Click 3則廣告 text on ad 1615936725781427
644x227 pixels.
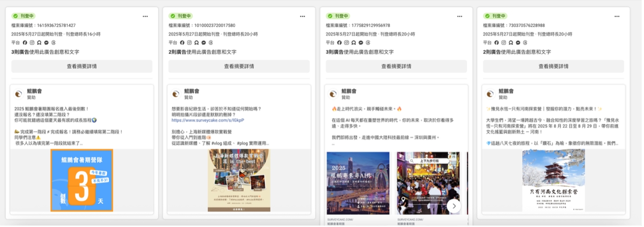coord(20,52)
